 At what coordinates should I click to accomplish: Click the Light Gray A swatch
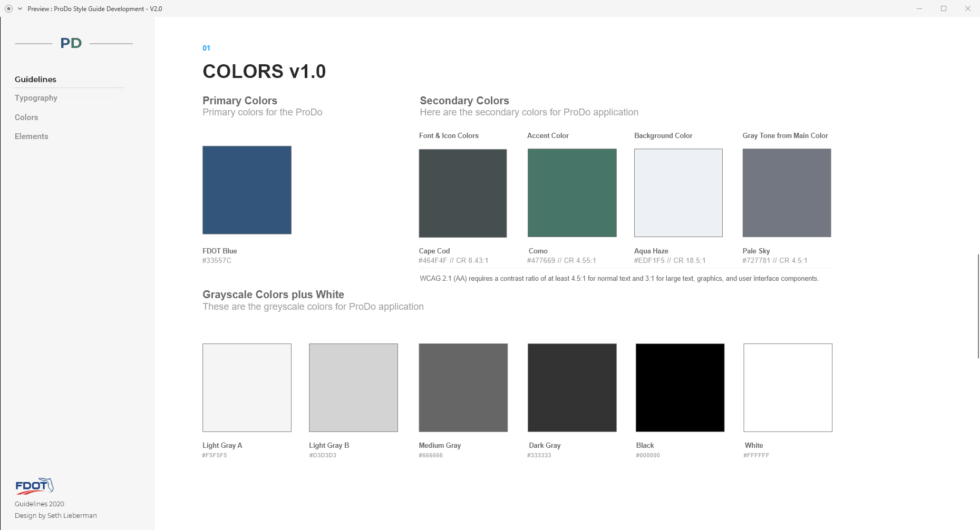(x=247, y=388)
